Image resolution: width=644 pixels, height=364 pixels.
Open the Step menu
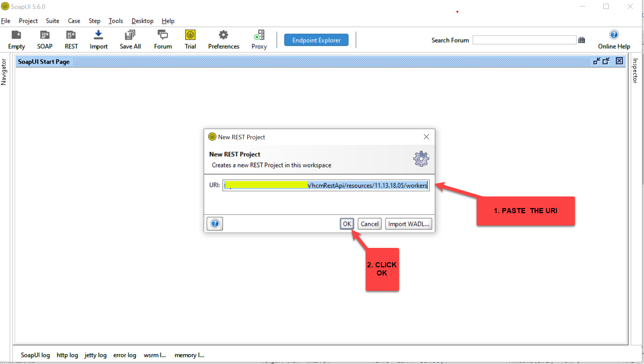[x=94, y=21]
